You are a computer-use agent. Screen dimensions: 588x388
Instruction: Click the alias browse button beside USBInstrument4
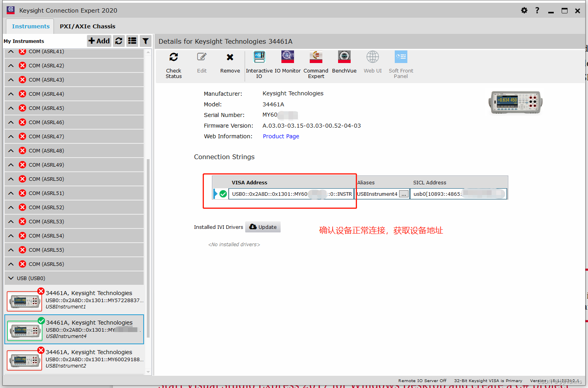404,194
